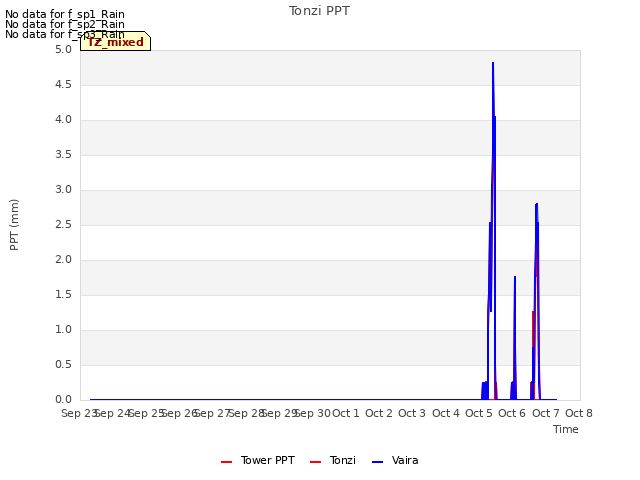This screenshot has height=480, width=640.
Task: Click the Time axis label
Action: pos(566,429)
